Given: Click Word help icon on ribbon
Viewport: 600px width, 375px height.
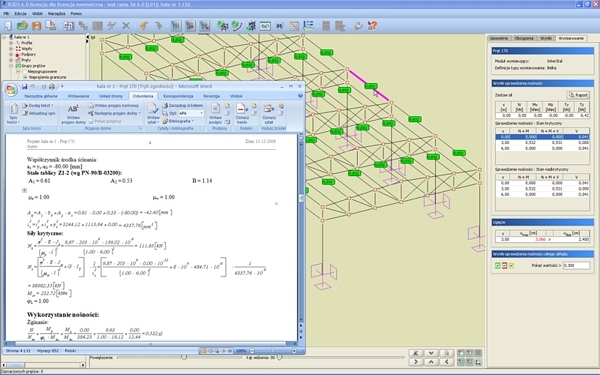Looking at the screenshot, I should (x=300, y=96).
